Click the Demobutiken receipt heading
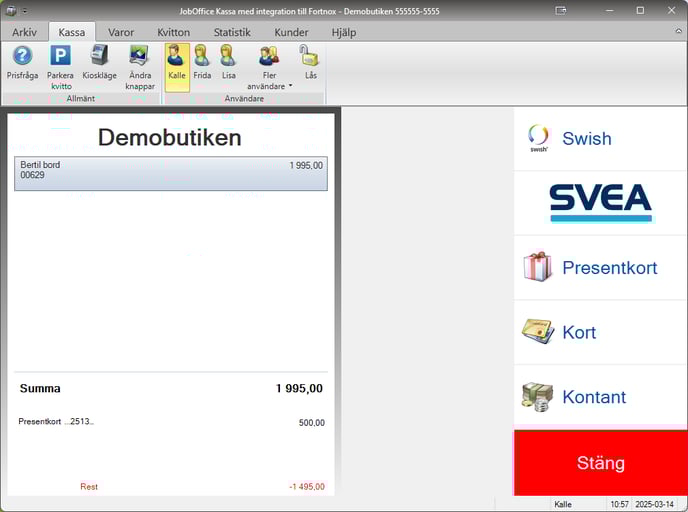This screenshot has width=688, height=512. (x=169, y=137)
